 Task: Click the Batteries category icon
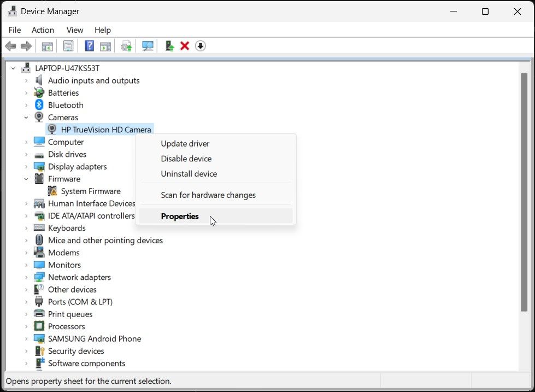click(39, 92)
